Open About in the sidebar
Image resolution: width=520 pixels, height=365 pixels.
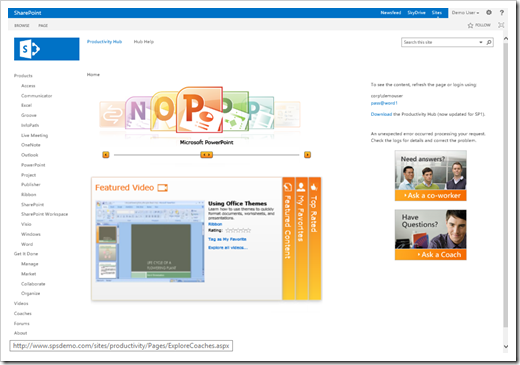point(21,333)
